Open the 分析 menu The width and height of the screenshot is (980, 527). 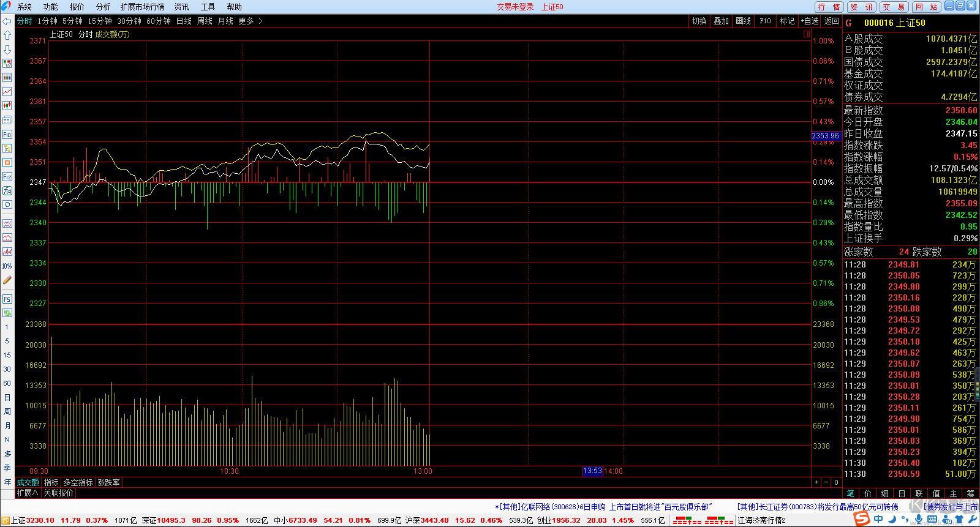[x=103, y=7]
